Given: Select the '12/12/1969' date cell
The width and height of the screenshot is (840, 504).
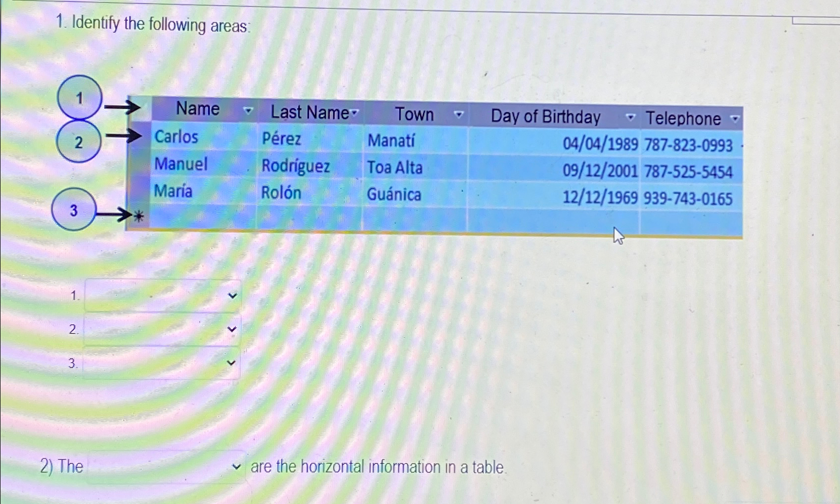Looking at the screenshot, I should point(554,197).
